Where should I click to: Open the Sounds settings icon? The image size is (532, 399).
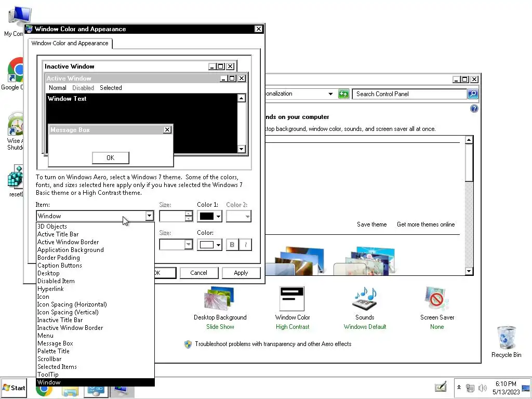365,299
